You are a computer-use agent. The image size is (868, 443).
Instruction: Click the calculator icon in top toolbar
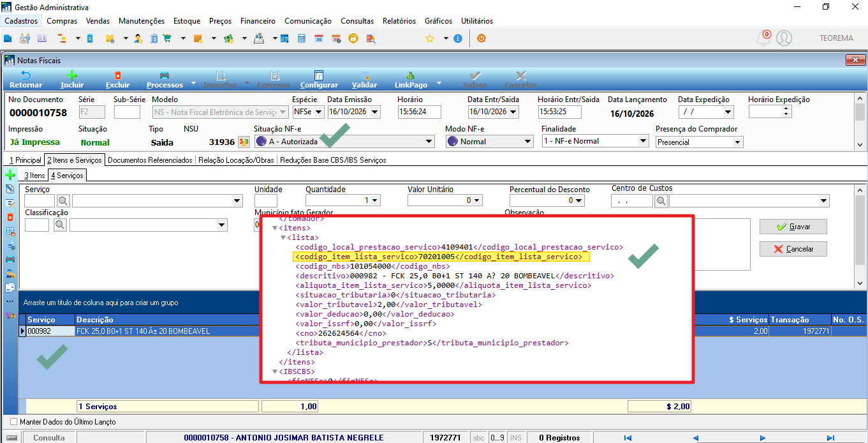tap(301, 38)
